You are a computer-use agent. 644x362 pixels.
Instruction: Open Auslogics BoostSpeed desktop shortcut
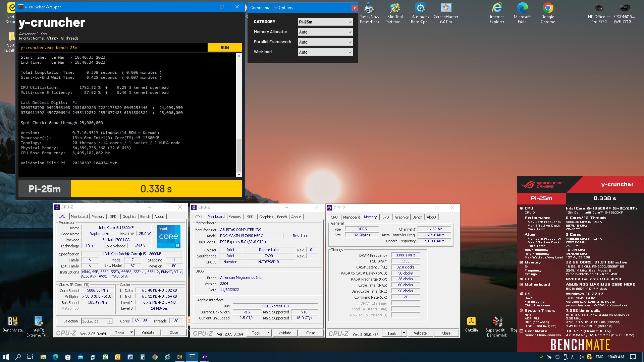420,13
